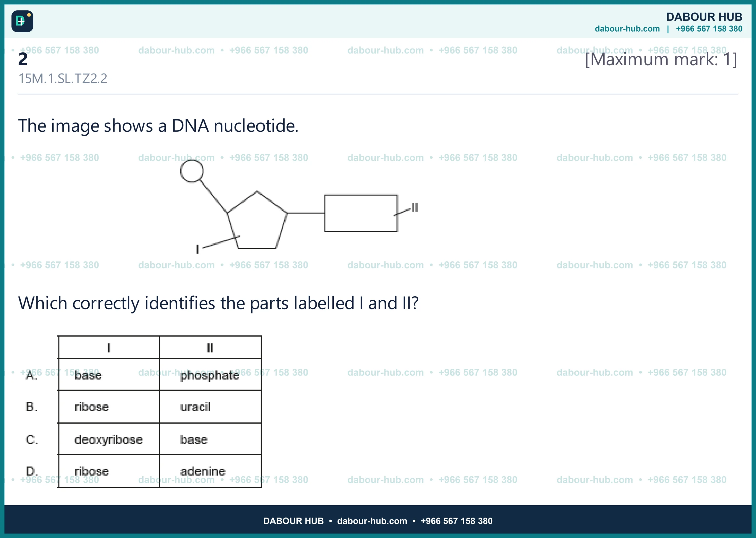Image resolution: width=756 pixels, height=538 pixels.
Task: Click the 'adenine' cell
Action: pyautogui.click(x=210, y=471)
